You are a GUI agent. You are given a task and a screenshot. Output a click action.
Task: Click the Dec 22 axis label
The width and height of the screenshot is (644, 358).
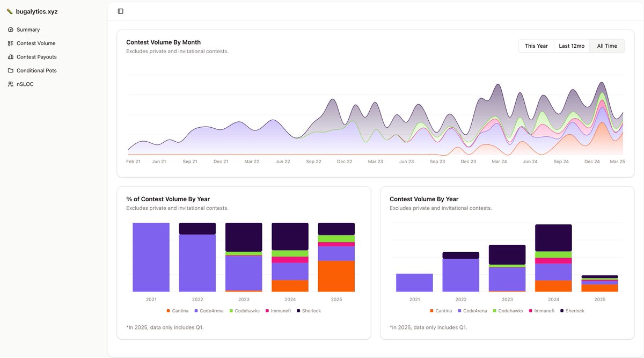pyautogui.click(x=345, y=162)
